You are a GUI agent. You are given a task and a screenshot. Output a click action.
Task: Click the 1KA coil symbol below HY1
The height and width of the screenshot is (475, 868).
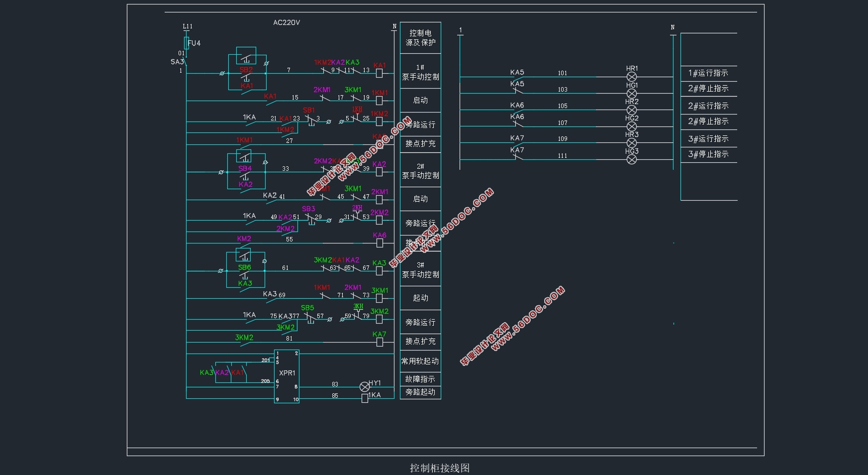click(365, 398)
